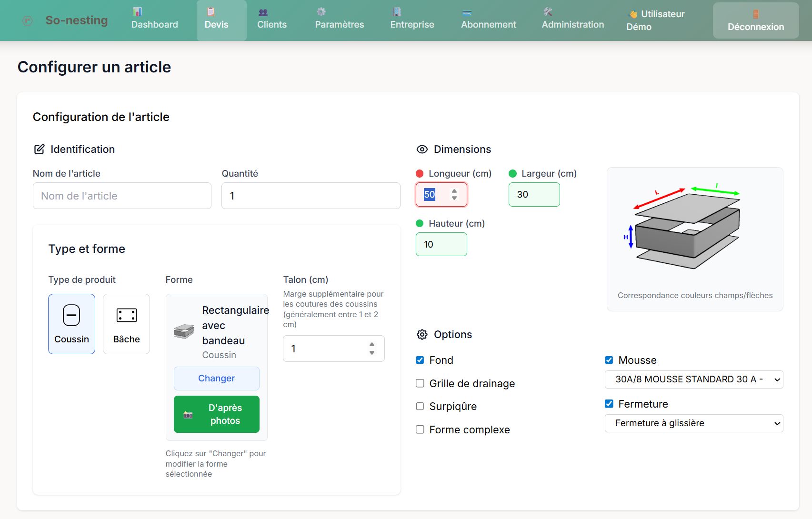Focus the Nom de l'article input field
Screen dimensions: 812x519
pos(122,196)
